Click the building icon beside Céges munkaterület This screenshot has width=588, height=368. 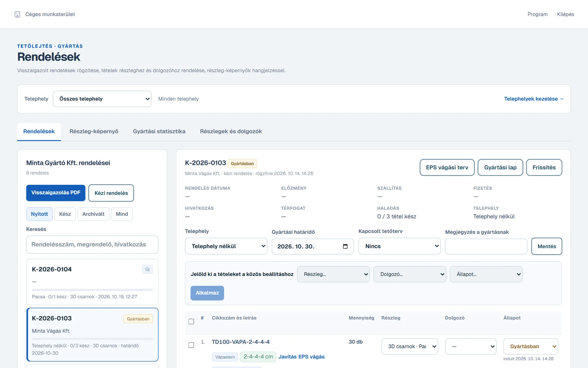click(x=17, y=14)
